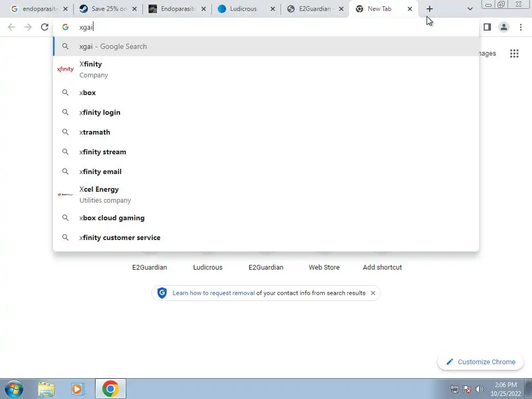Pick the xbox suggestion
This screenshot has width=532, height=399.
point(266,92)
